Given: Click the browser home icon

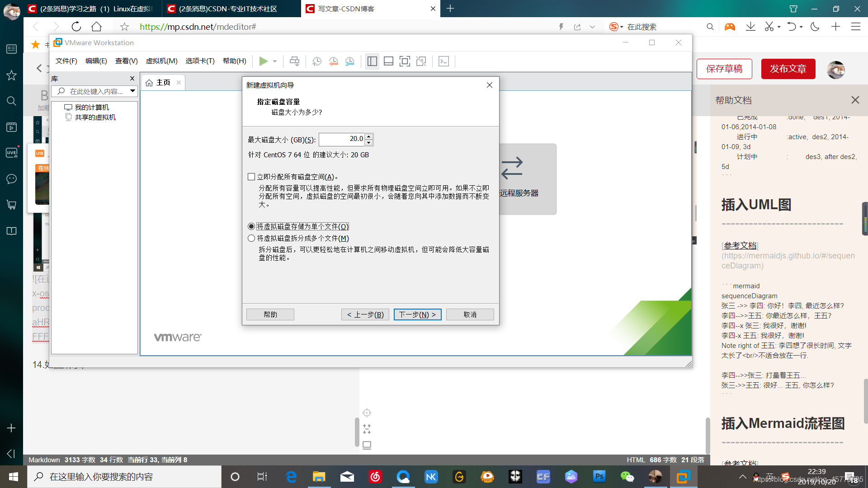Looking at the screenshot, I should tap(96, 27).
